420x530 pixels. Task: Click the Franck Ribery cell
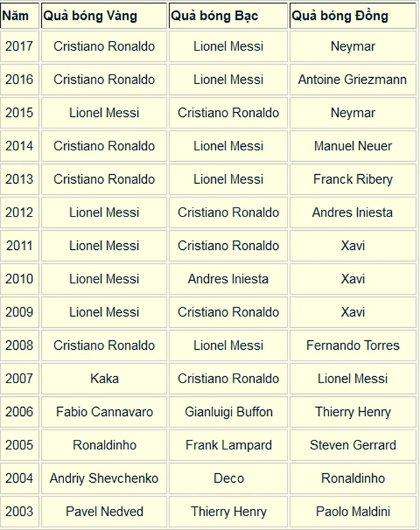352,180
